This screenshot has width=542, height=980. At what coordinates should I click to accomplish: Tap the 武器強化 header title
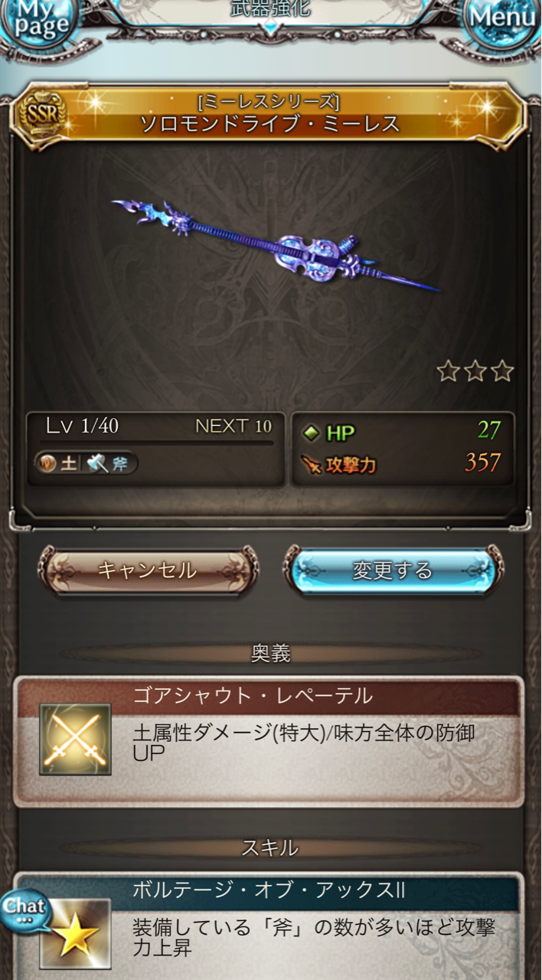[x=270, y=9]
